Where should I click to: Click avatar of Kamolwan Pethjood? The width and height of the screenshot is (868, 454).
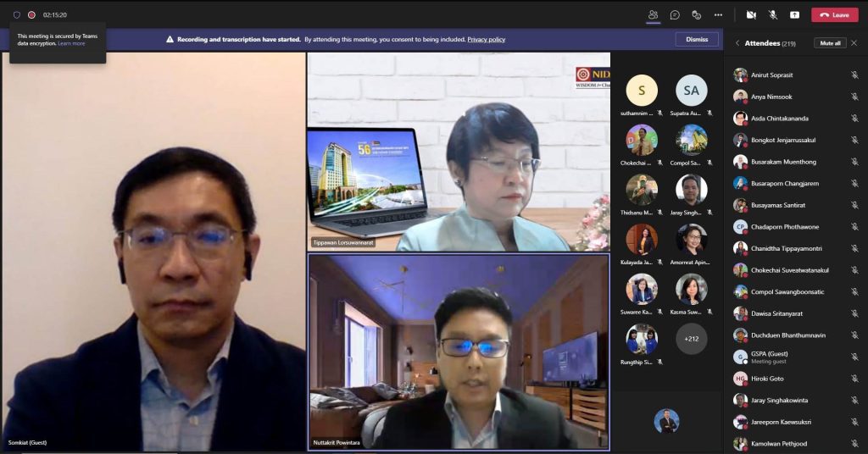[740, 444]
